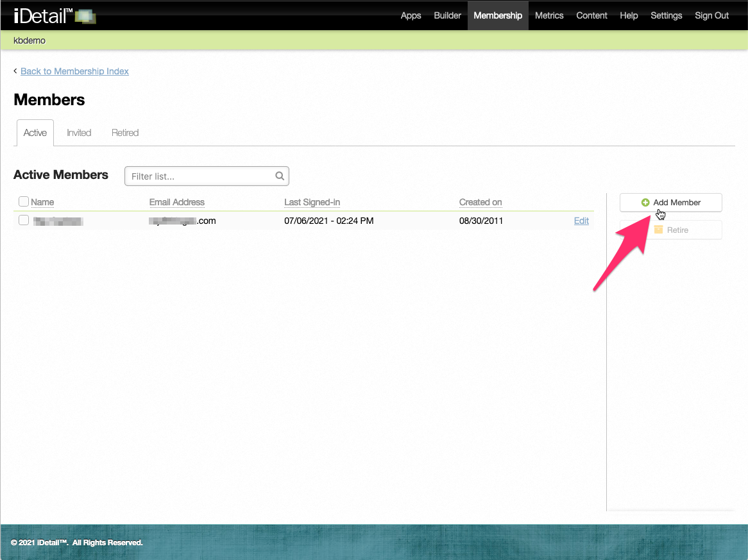
Task: Click Sign Out
Action: pyautogui.click(x=711, y=15)
